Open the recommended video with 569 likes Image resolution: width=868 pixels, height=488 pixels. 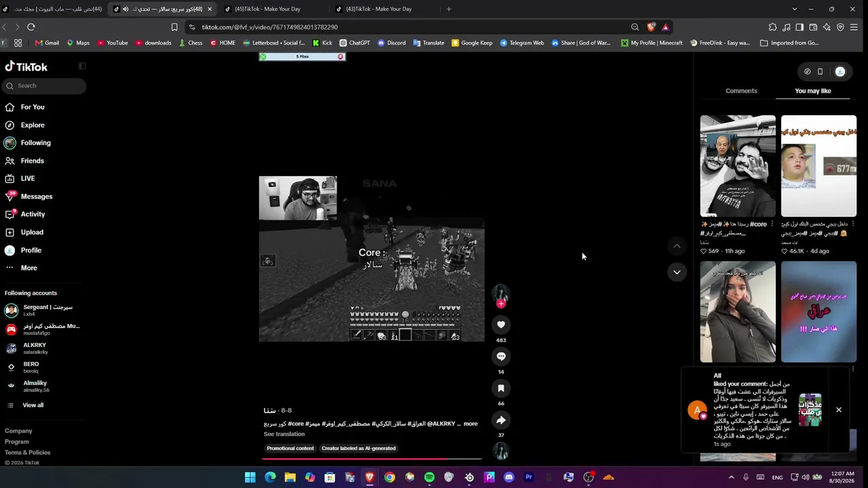738,166
